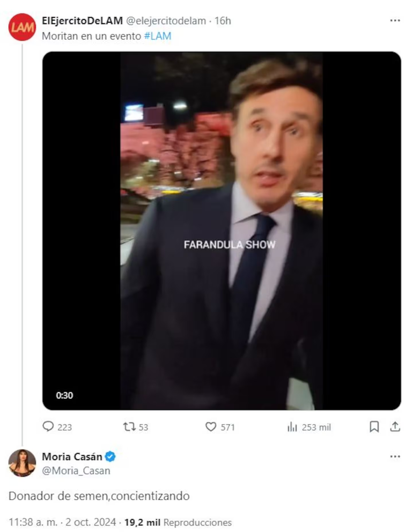Open the view analytics bar chart icon
The image size is (413, 532).
pyautogui.click(x=292, y=427)
